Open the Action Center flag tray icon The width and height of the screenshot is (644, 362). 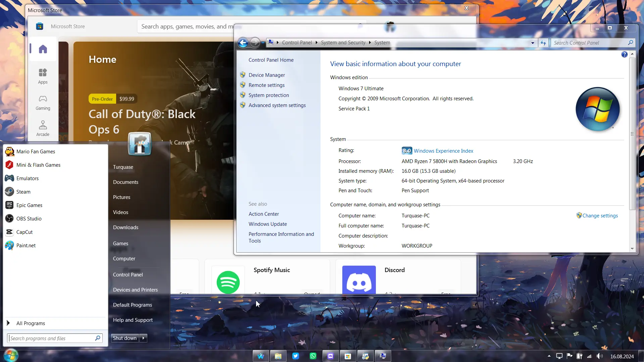tap(569, 356)
